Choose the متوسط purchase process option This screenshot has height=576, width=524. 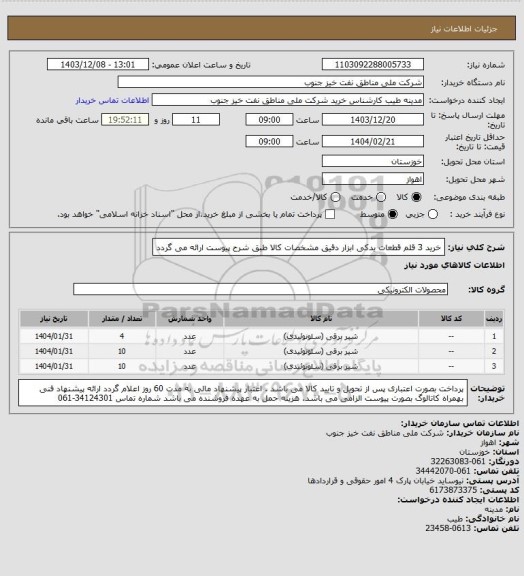[x=393, y=214]
